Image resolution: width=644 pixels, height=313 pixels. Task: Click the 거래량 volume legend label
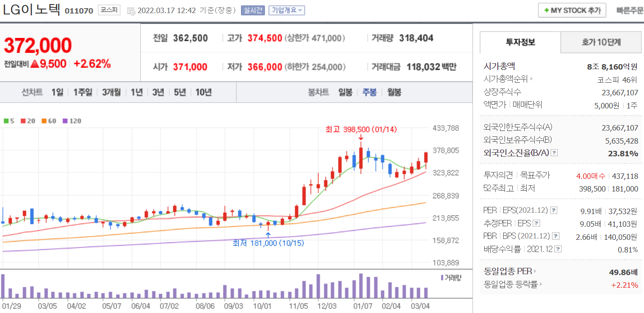(451, 278)
